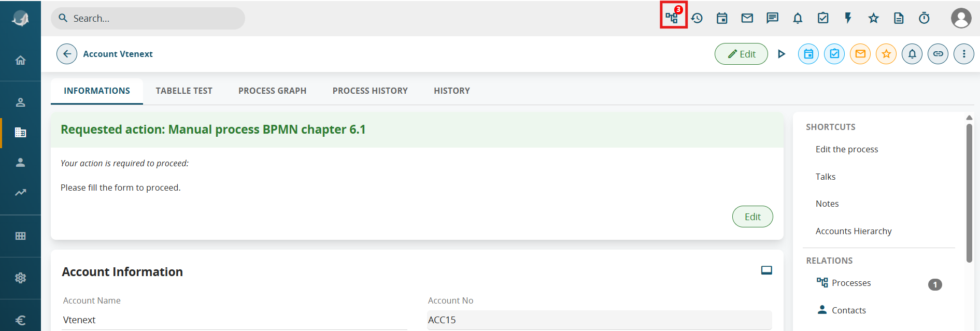Open the calendar icon in top bar

(x=722, y=18)
